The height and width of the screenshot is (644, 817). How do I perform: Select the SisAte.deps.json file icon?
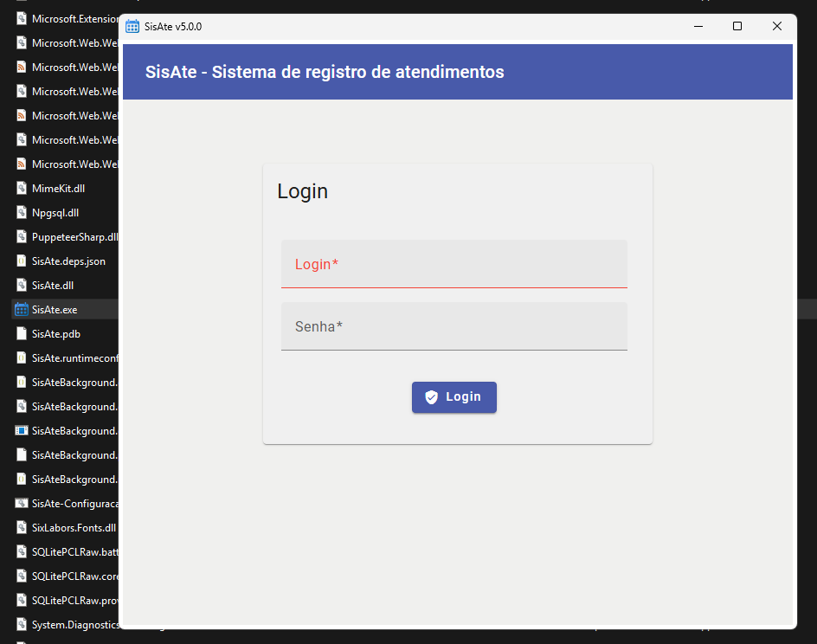(22, 261)
